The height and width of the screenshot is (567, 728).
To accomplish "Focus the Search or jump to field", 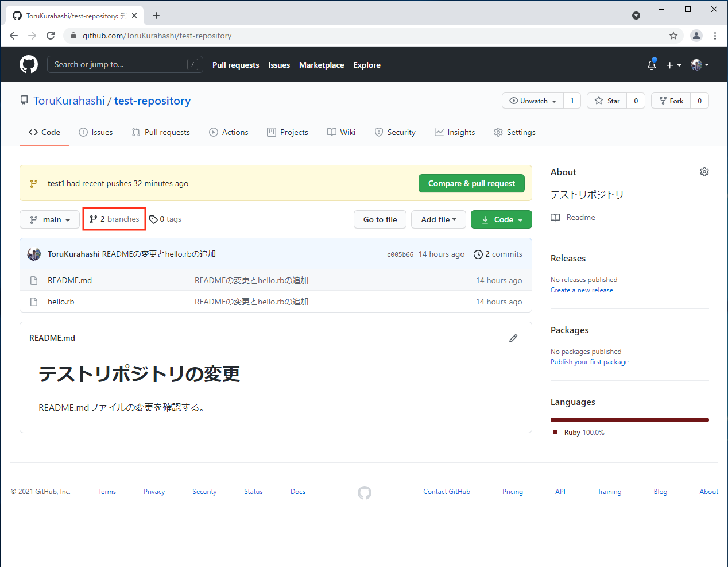I will (x=125, y=64).
